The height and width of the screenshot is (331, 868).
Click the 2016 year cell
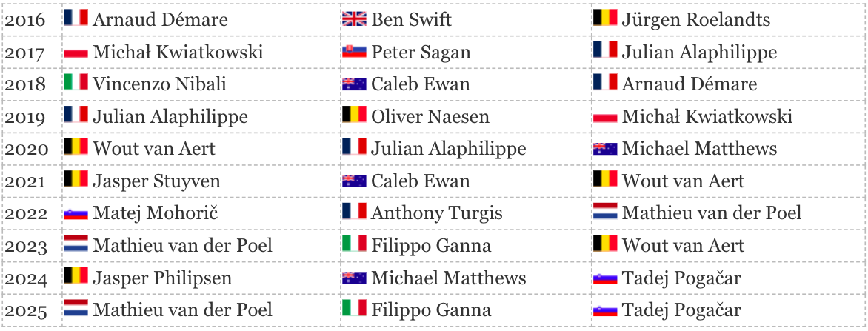[x=25, y=19]
